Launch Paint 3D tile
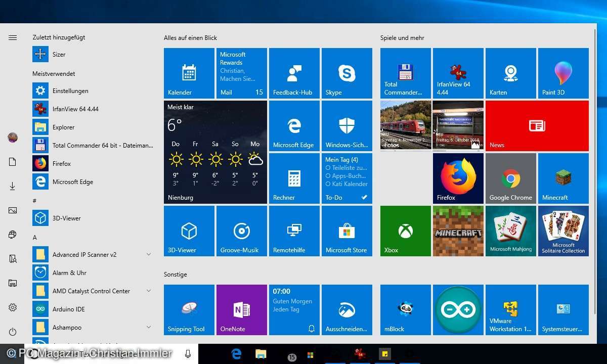This screenshot has width=607, height=364. (x=563, y=73)
